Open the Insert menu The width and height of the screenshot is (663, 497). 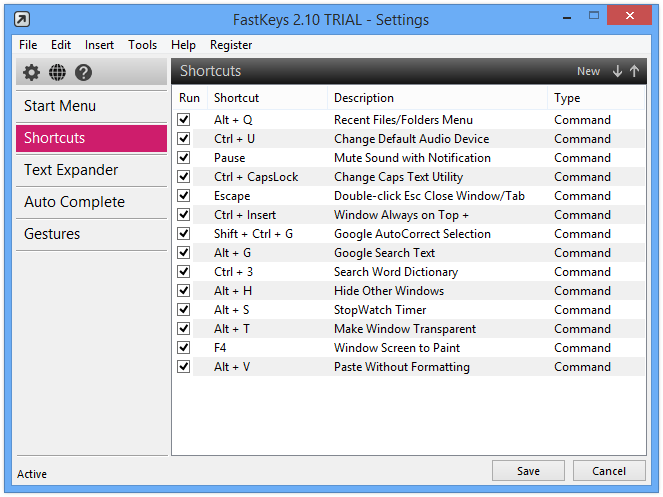point(99,45)
